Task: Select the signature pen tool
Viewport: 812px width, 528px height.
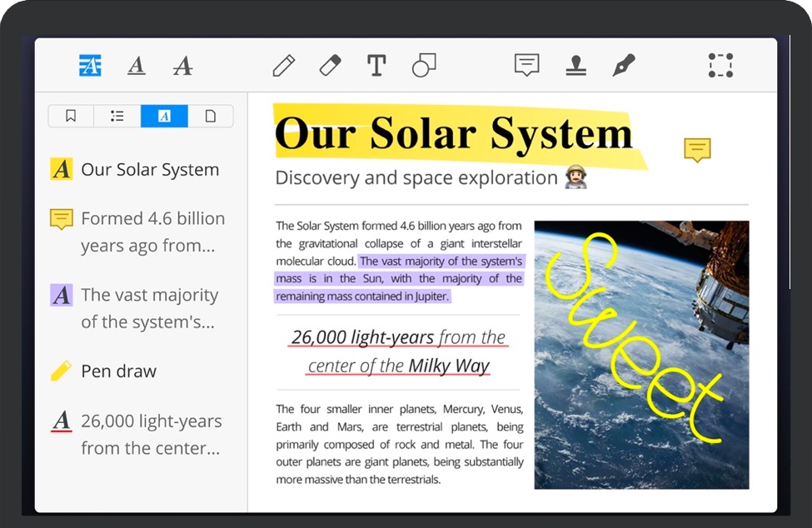Action: click(623, 65)
